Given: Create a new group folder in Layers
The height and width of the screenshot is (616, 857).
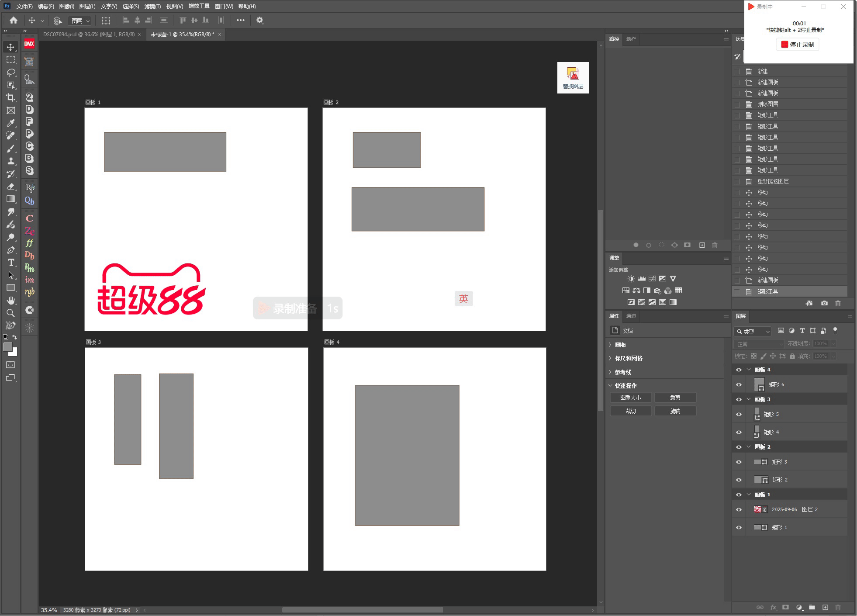Looking at the screenshot, I should [812, 607].
